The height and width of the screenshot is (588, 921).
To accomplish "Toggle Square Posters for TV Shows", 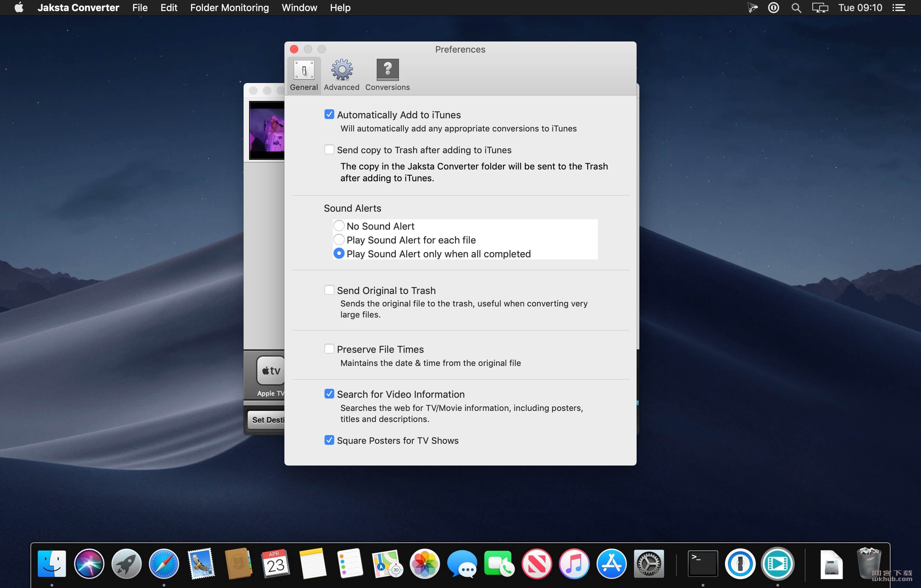I will coord(329,440).
